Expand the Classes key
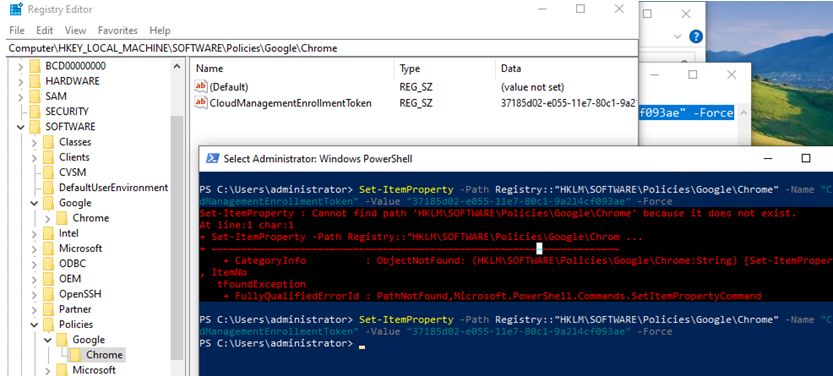 [35, 142]
